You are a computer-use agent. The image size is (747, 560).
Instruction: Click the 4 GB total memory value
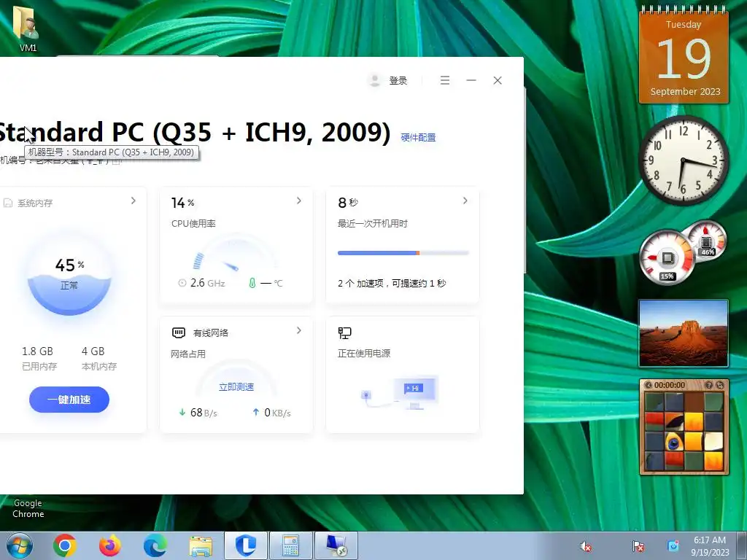tap(93, 351)
